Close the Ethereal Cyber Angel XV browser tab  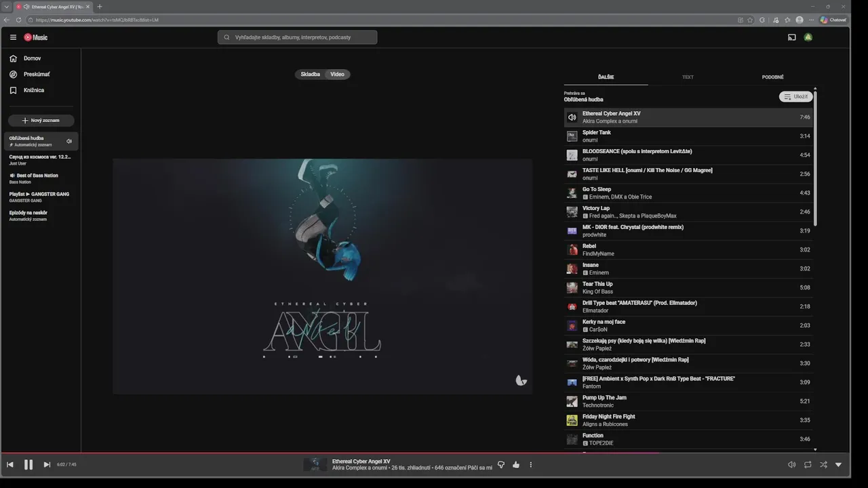87,7
